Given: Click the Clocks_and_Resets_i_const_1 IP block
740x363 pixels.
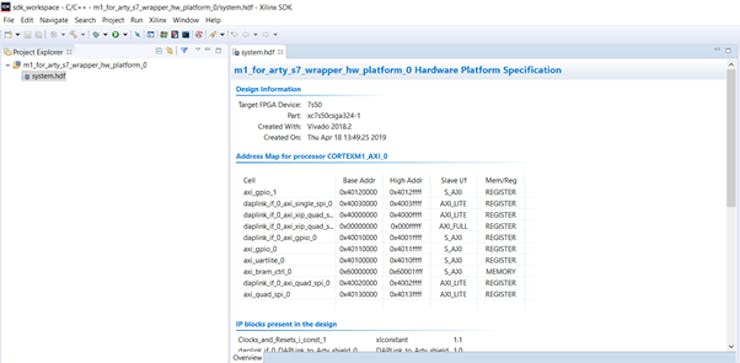Looking at the screenshot, I should (x=283, y=339).
